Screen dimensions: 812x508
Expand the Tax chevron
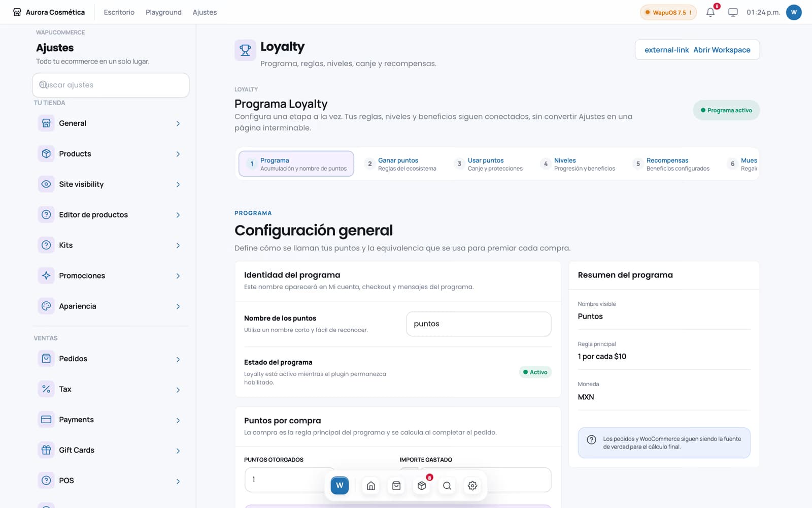point(178,390)
